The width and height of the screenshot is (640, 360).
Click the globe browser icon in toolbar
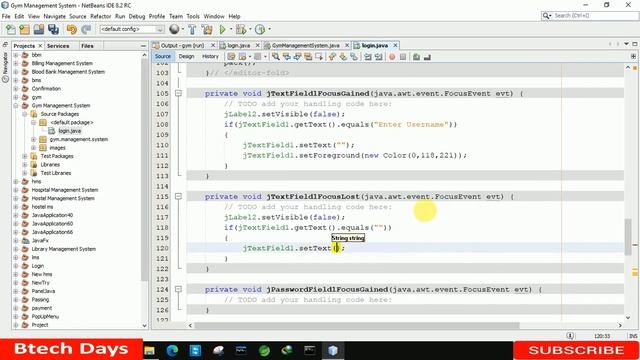(x=174, y=29)
